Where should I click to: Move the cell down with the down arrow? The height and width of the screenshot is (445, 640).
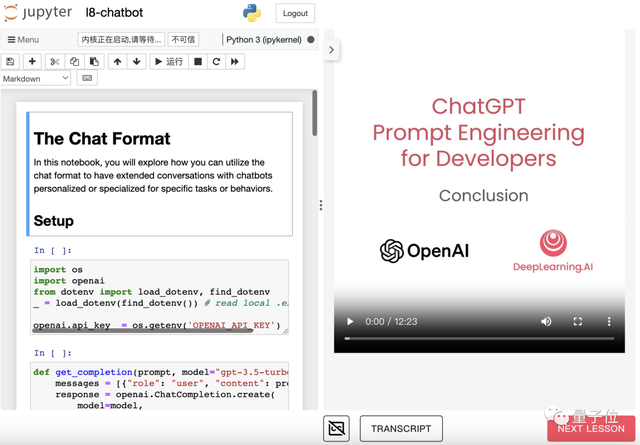click(137, 62)
